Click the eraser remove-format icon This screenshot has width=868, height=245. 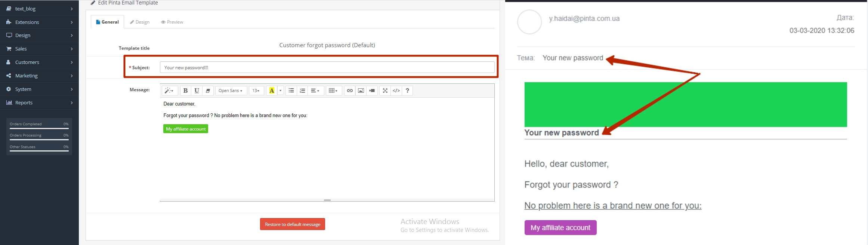[208, 91]
